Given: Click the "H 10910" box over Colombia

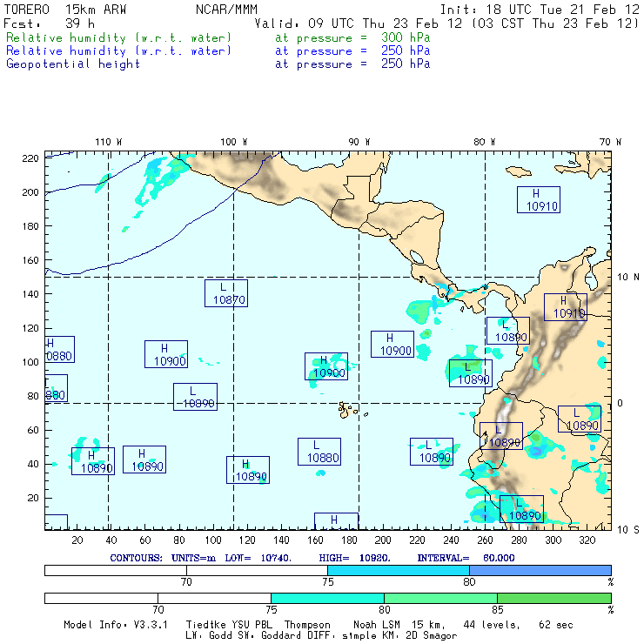Looking at the screenshot, I should point(566,307).
